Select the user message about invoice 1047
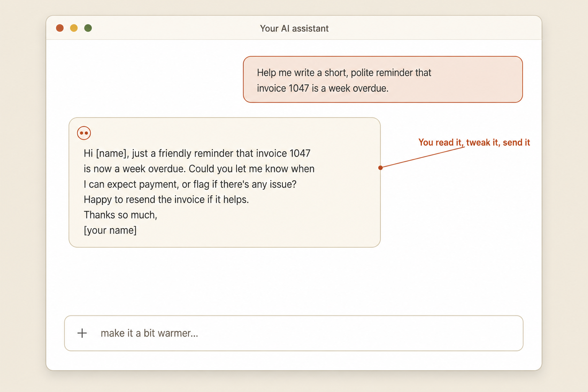 click(x=383, y=80)
